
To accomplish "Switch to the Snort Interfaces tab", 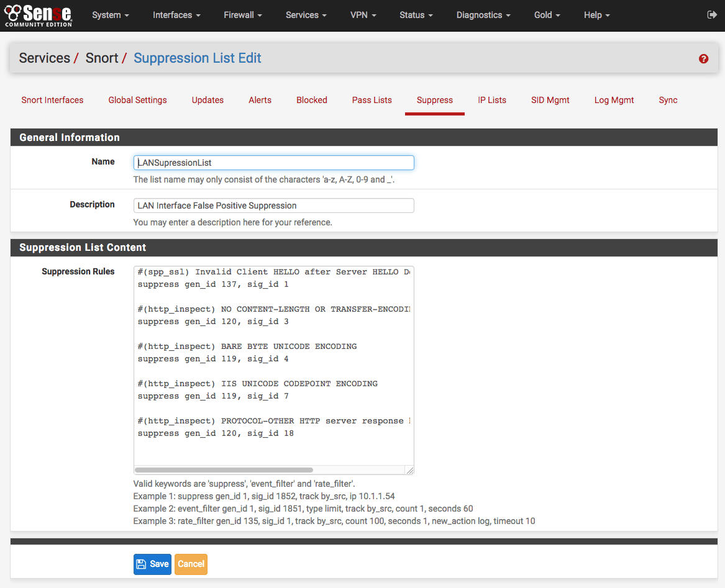I will 52,100.
